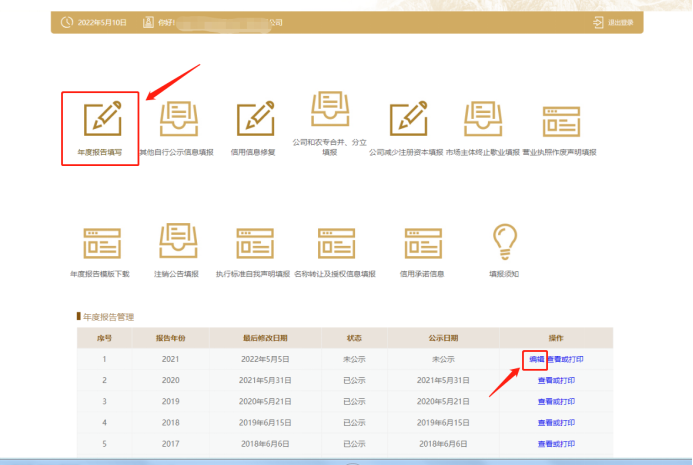Select the 2019年6月15日 publication date cell
This screenshot has height=465, width=693.
[443, 423]
